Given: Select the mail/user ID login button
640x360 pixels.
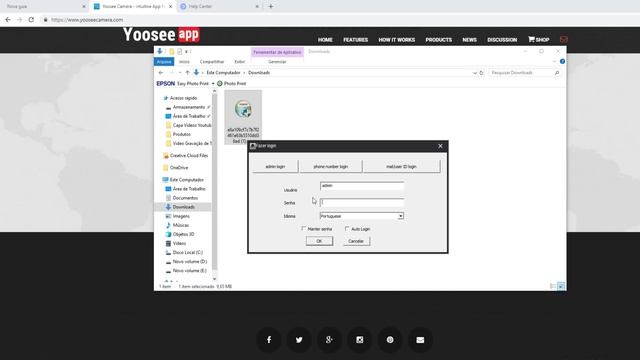Looking at the screenshot, I should 401,167.
